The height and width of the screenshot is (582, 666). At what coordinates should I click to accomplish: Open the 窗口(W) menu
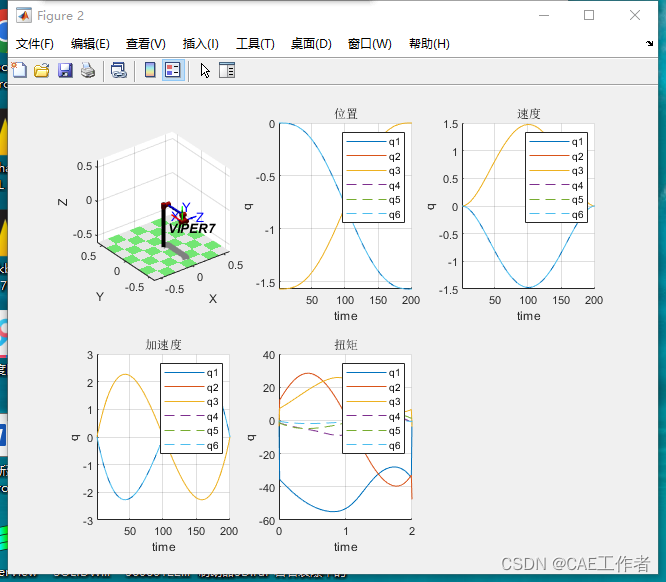[370, 44]
